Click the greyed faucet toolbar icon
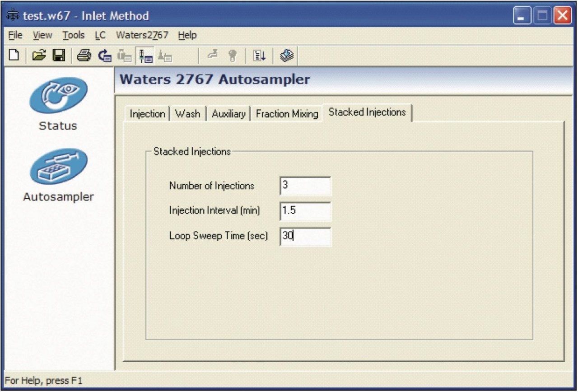The width and height of the screenshot is (578, 392). [213, 56]
